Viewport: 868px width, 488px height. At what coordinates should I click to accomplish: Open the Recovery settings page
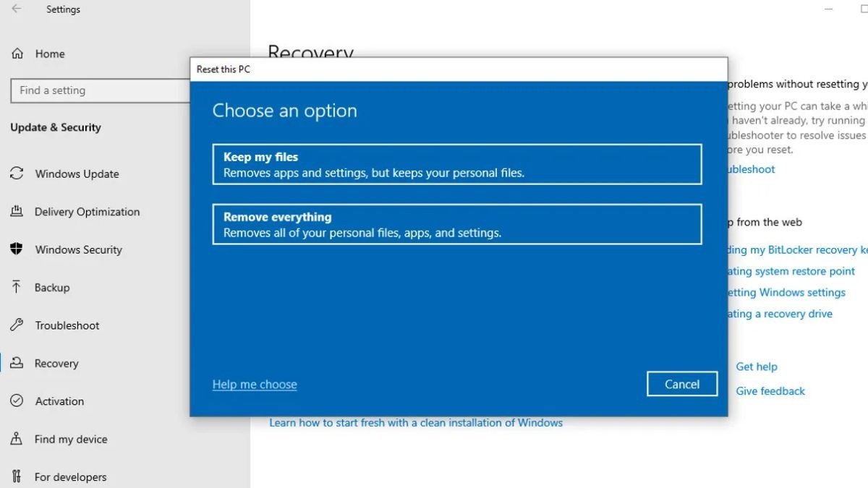pos(56,364)
